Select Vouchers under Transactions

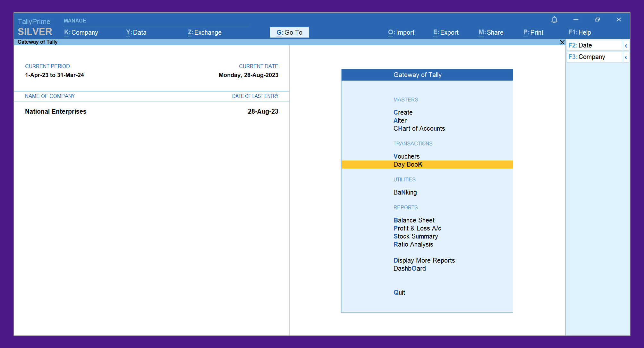coord(406,156)
